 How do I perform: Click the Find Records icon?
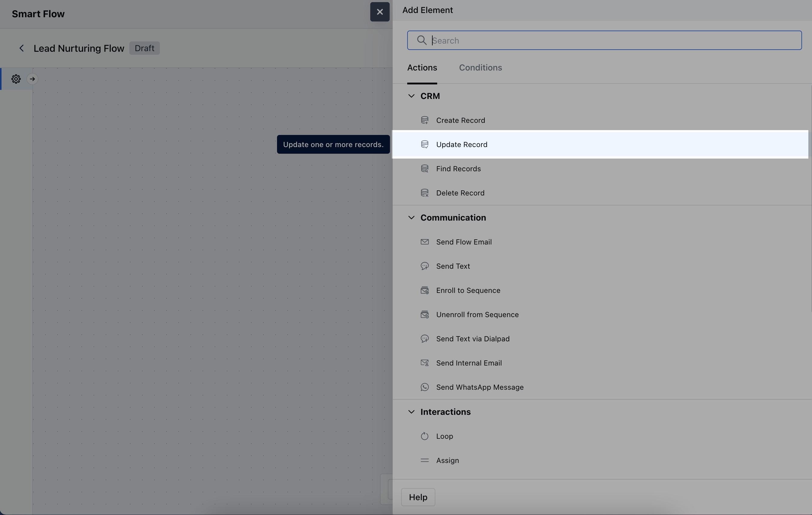pyautogui.click(x=424, y=169)
